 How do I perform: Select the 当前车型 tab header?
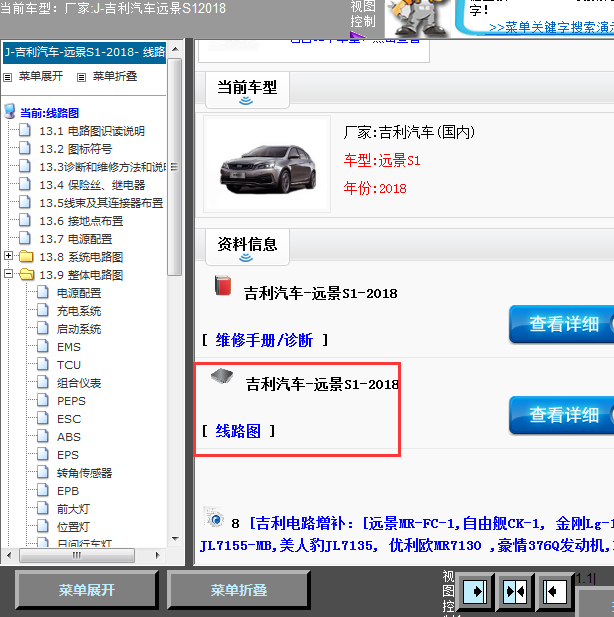point(247,90)
